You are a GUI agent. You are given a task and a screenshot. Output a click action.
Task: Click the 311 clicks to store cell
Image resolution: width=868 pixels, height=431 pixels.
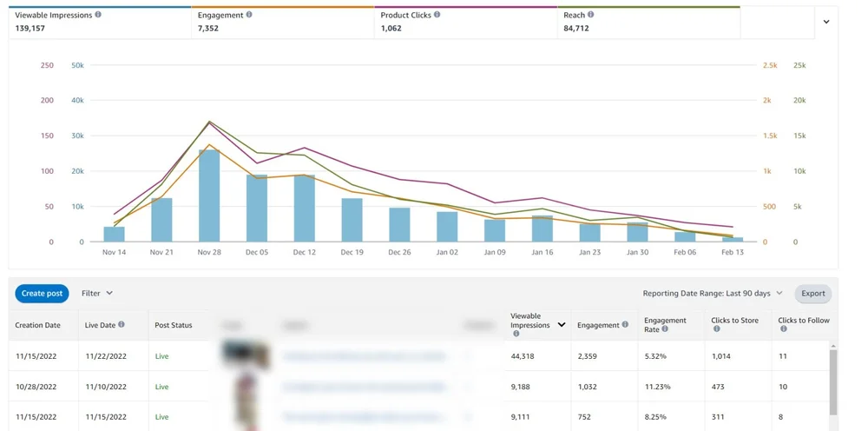[718, 416]
